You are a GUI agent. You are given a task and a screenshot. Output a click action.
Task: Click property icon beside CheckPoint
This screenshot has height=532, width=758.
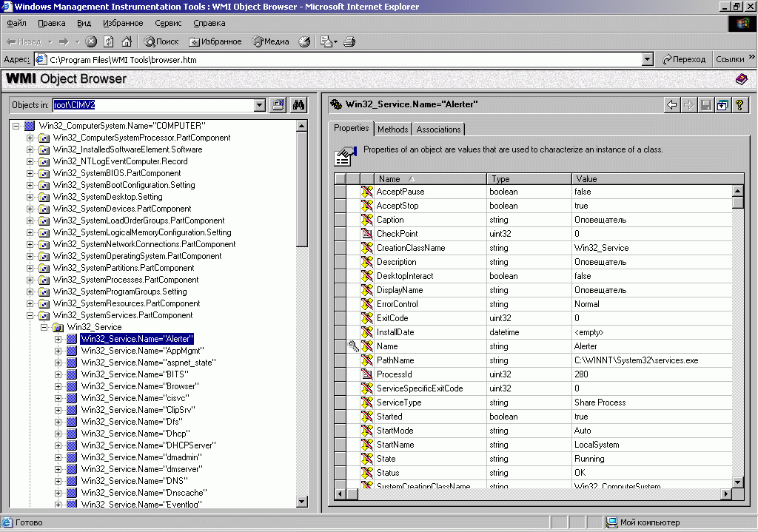[367, 233]
